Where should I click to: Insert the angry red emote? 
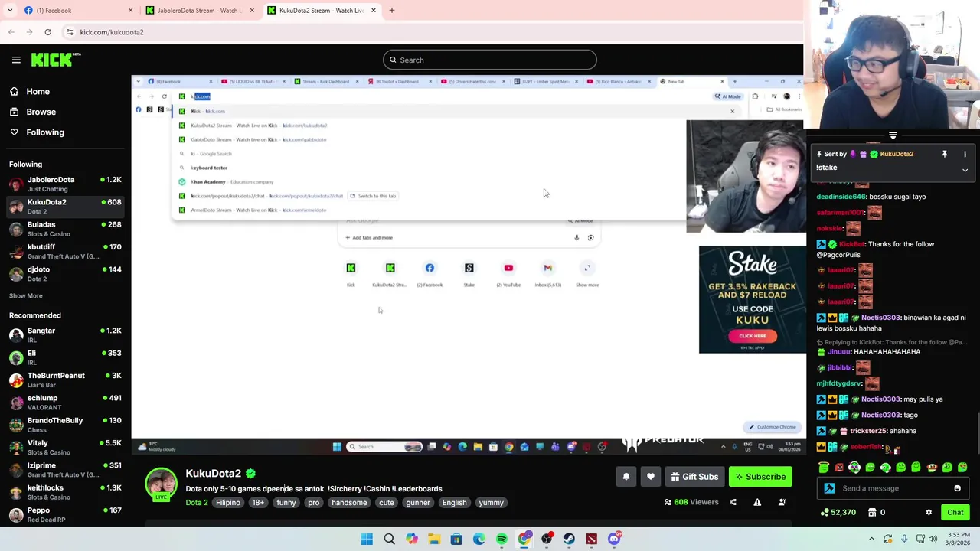tap(839, 468)
